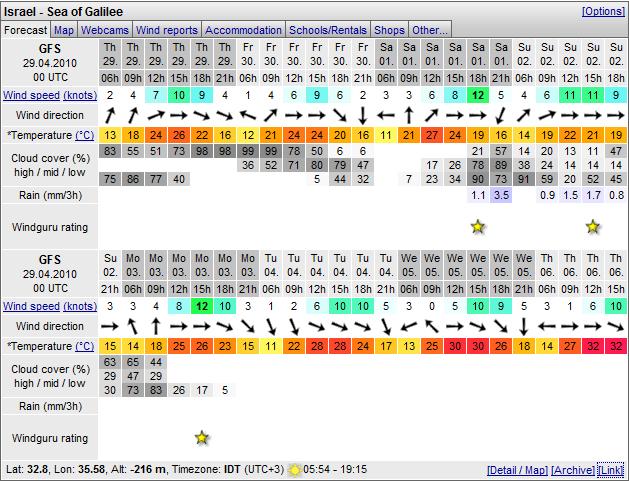Click the Timezone IDT (UTC+3) text
The width and height of the screenshot is (629, 481).
point(228,469)
